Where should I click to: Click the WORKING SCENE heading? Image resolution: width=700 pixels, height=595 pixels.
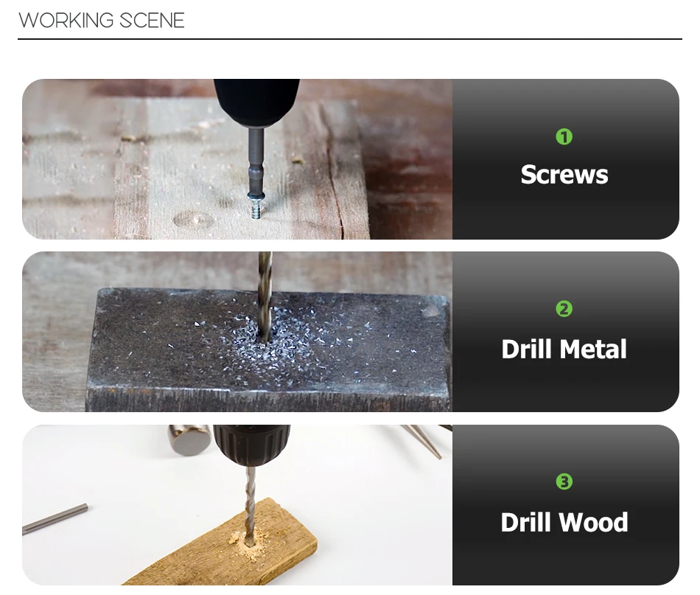coord(102,21)
